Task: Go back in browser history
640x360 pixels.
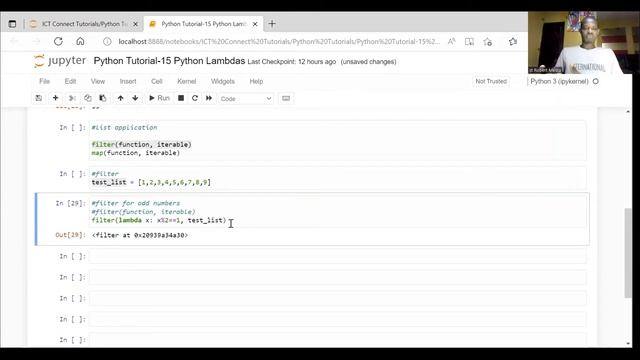Action: pos(15,41)
